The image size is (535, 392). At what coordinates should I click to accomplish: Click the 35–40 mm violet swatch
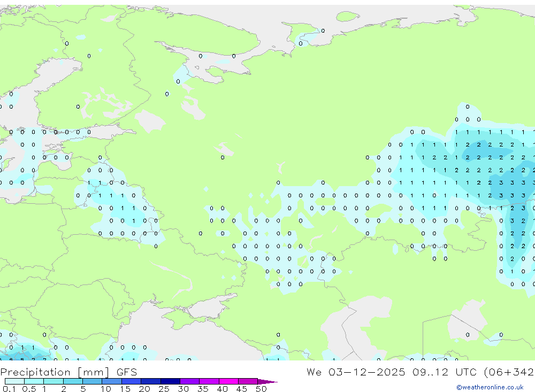[209, 381]
